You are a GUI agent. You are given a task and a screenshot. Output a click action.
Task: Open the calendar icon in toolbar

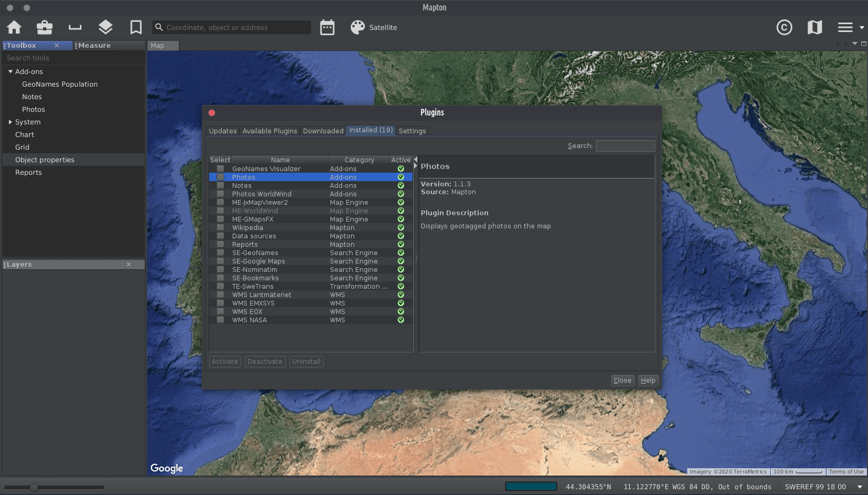pyautogui.click(x=327, y=27)
